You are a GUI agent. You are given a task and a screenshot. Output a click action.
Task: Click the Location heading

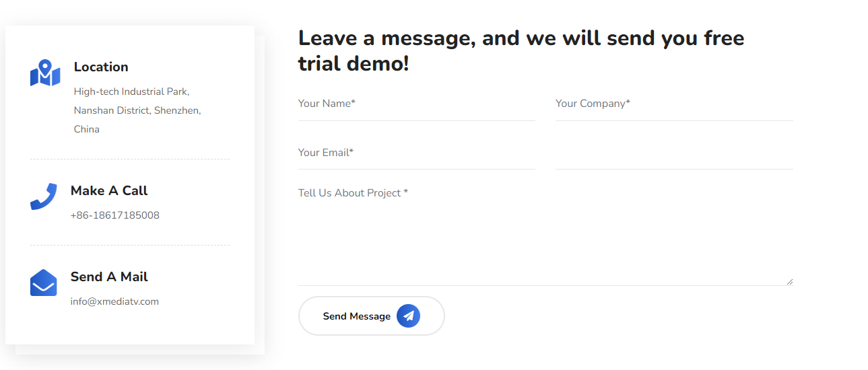[101, 67]
